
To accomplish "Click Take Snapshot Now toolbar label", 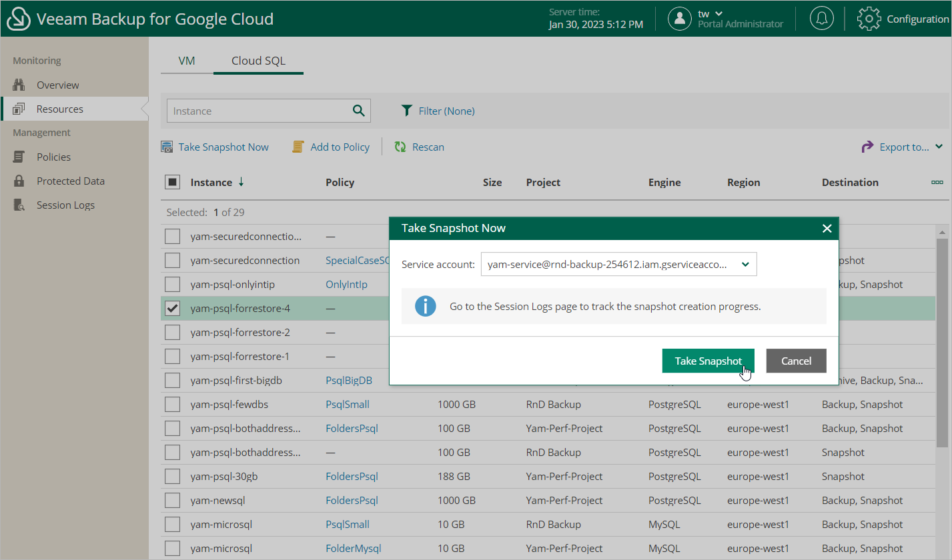I will [223, 147].
